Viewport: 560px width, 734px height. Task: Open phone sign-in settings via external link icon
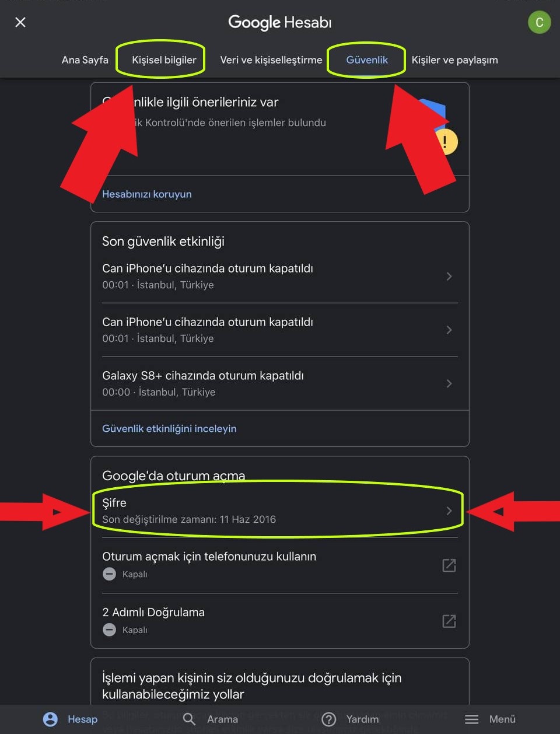coord(449,565)
